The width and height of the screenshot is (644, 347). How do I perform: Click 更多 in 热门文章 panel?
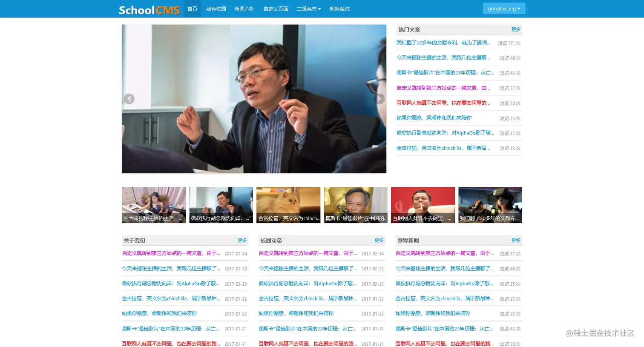tap(516, 29)
